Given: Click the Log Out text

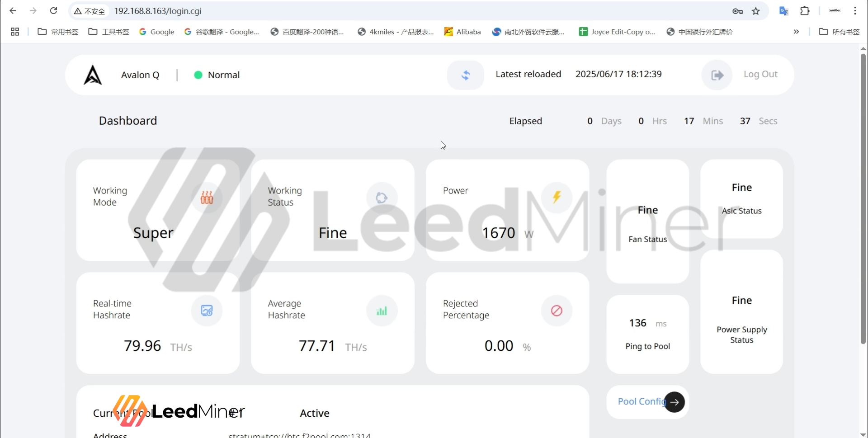Looking at the screenshot, I should tap(760, 74).
